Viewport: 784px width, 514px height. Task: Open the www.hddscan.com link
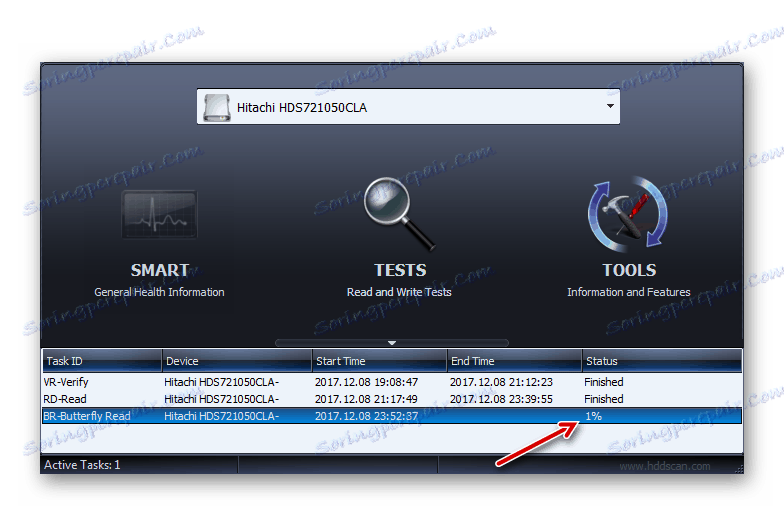(664, 466)
